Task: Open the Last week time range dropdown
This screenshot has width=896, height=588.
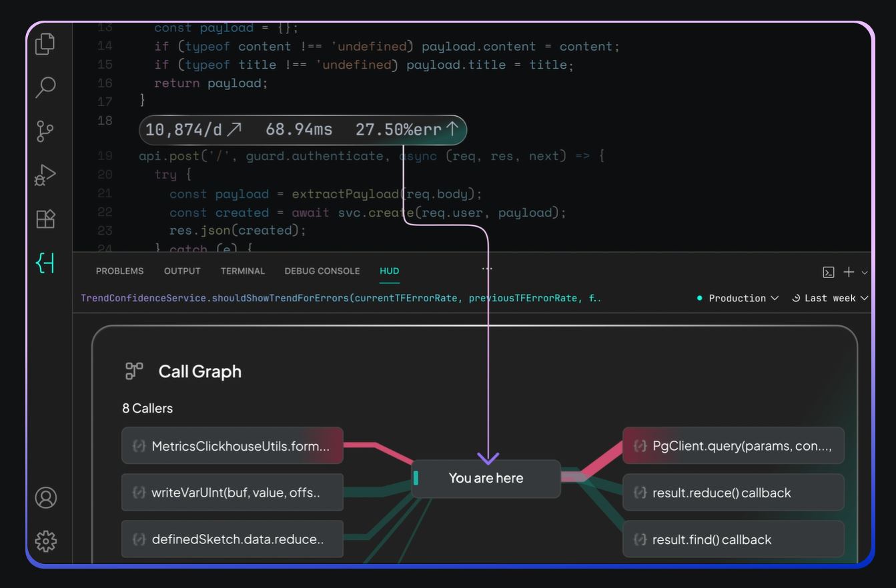Action: (x=831, y=298)
